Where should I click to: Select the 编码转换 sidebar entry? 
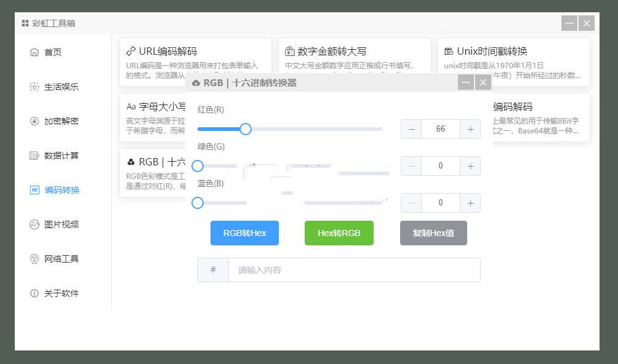point(62,190)
